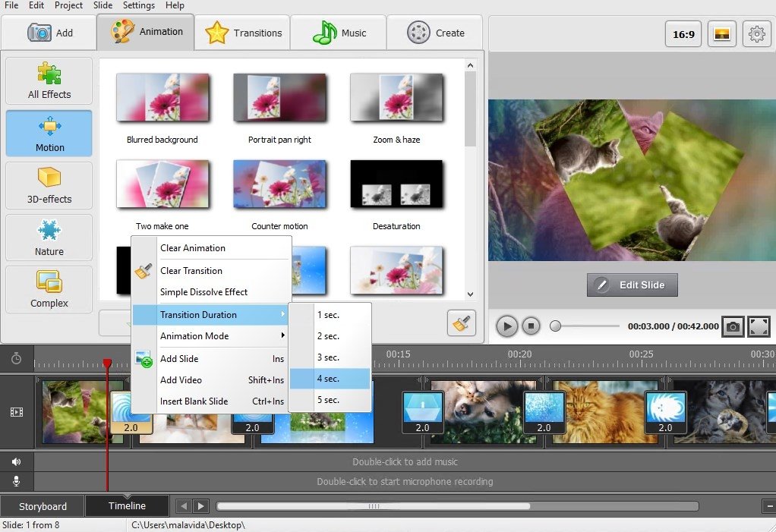The width and height of the screenshot is (776, 532).
Task: Take a snapshot with the camera icon
Action: (x=733, y=326)
